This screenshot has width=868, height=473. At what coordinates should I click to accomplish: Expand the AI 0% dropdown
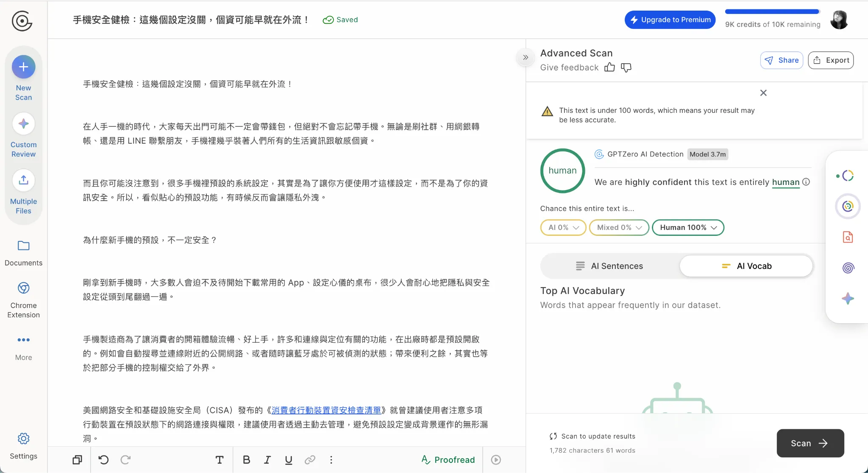coord(563,227)
